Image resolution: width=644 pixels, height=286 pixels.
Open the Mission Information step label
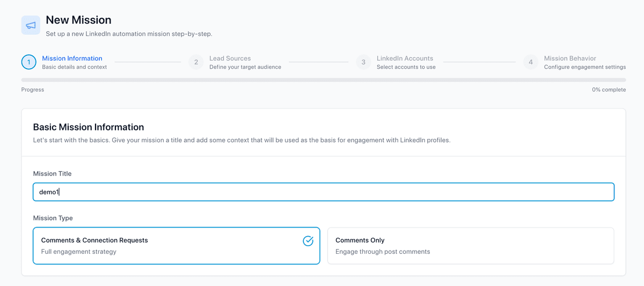coord(72,58)
